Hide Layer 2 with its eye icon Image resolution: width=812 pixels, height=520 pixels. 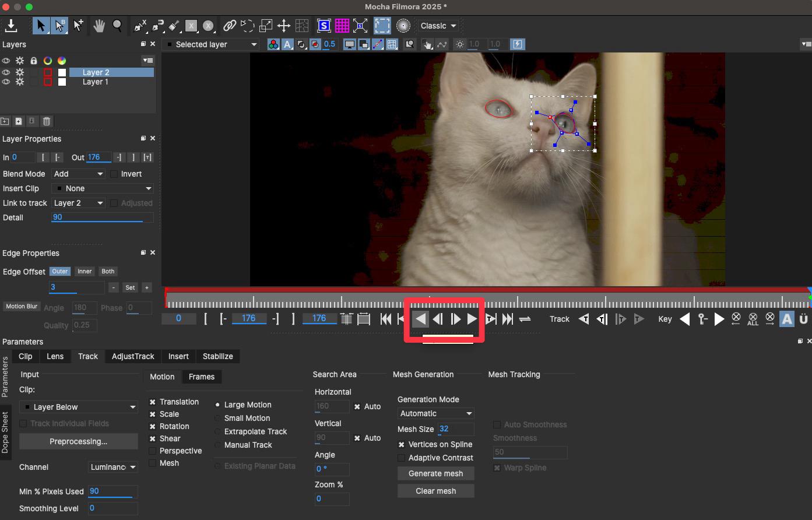click(x=6, y=73)
